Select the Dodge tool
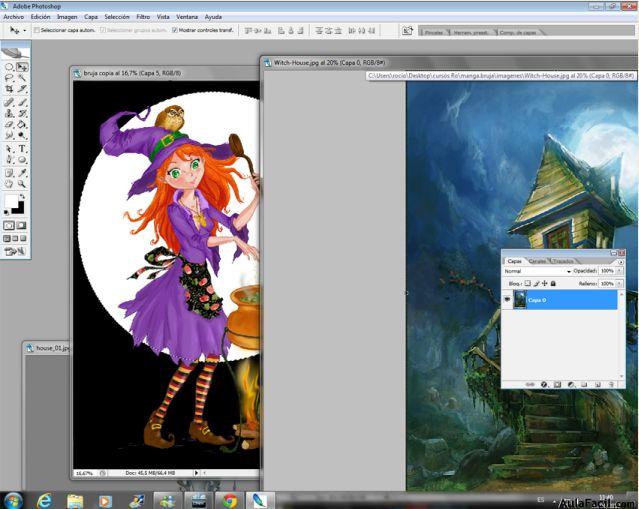This screenshot has width=639, height=509. pos(22,135)
